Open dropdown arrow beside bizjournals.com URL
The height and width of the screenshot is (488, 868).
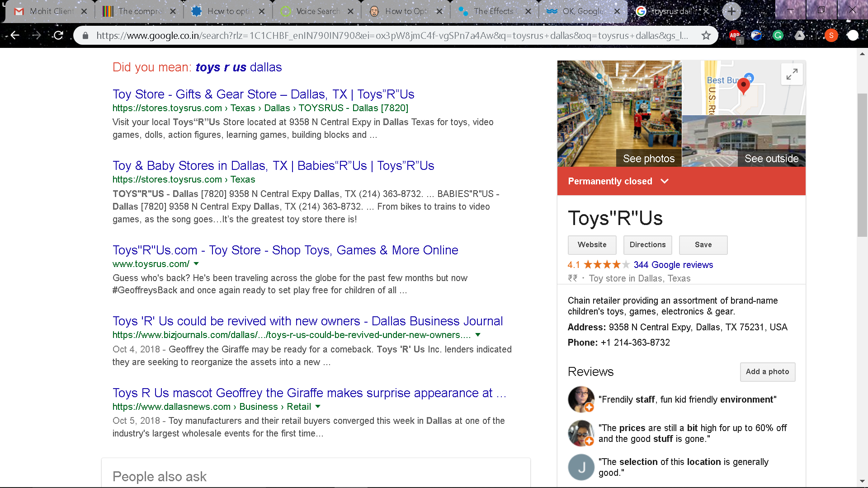(x=478, y=335)
